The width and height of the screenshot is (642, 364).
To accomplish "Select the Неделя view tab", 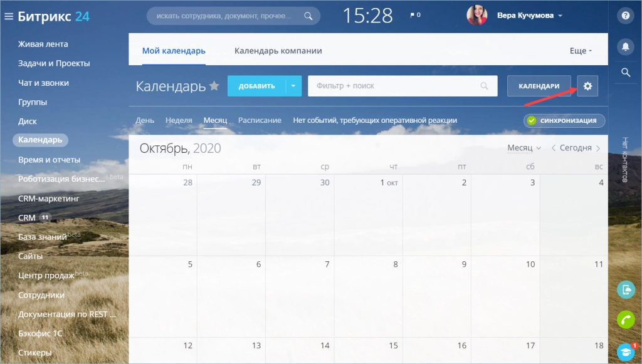I will click(x=179, y=120).
